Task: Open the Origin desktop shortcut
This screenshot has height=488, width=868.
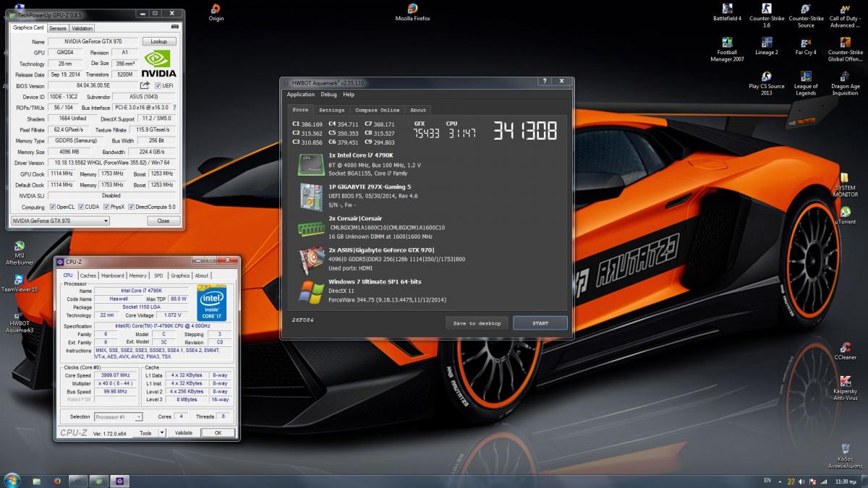Action: pos(216,12)
